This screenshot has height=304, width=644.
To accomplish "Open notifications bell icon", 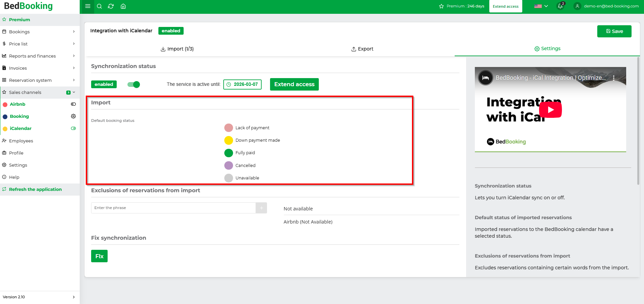I will 560,6.
